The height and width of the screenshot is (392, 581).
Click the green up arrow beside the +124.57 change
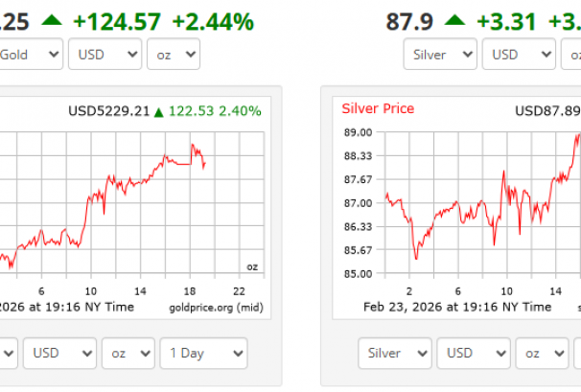[77, 19]
